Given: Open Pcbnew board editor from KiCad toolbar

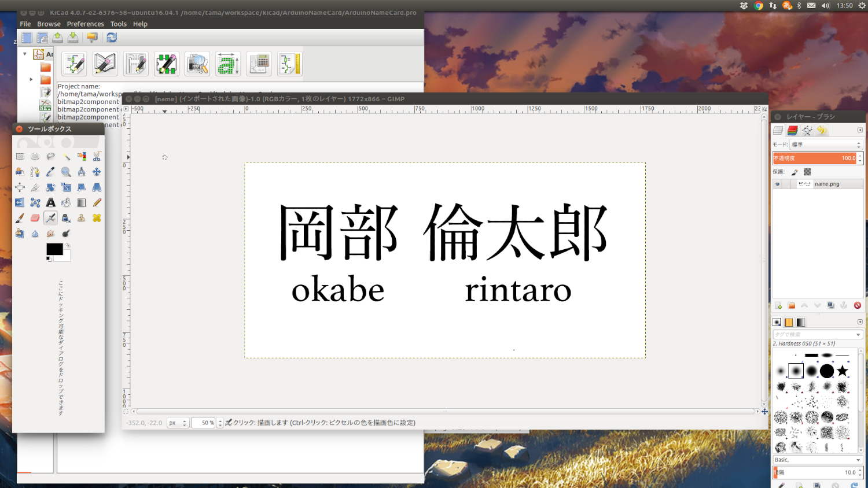Looking at the screenshot, I should [135, 64].
